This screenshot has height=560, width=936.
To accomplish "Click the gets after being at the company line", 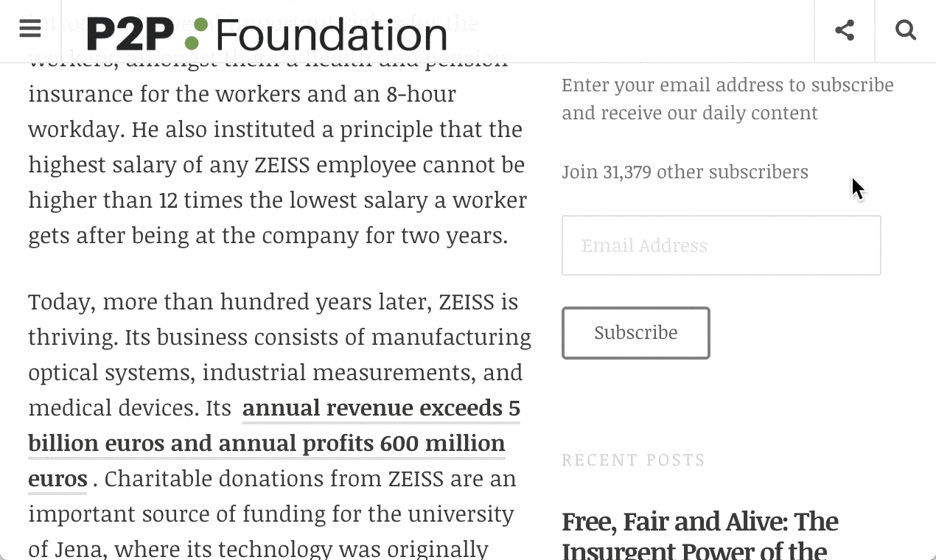I will (x=268, y=236).
